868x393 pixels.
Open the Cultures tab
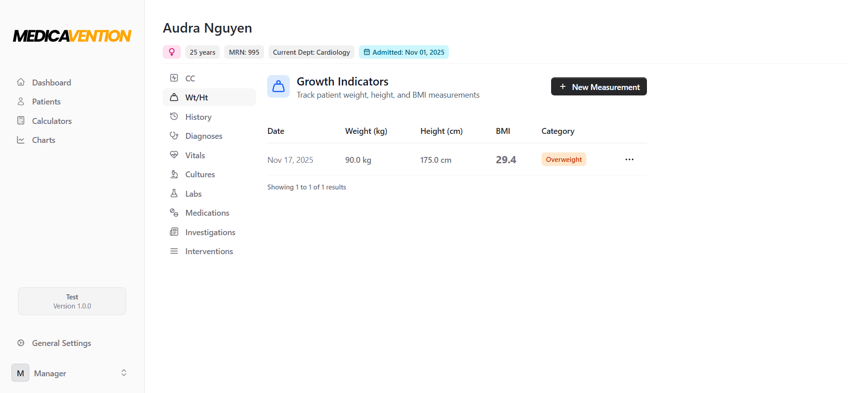(209, 174)
